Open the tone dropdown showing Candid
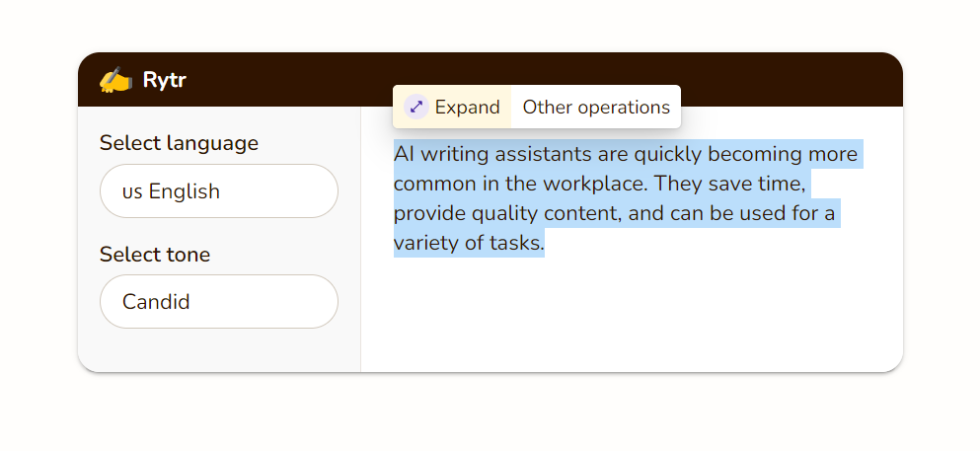The height and width of the screenshot is (451, 980). (219, 301)
